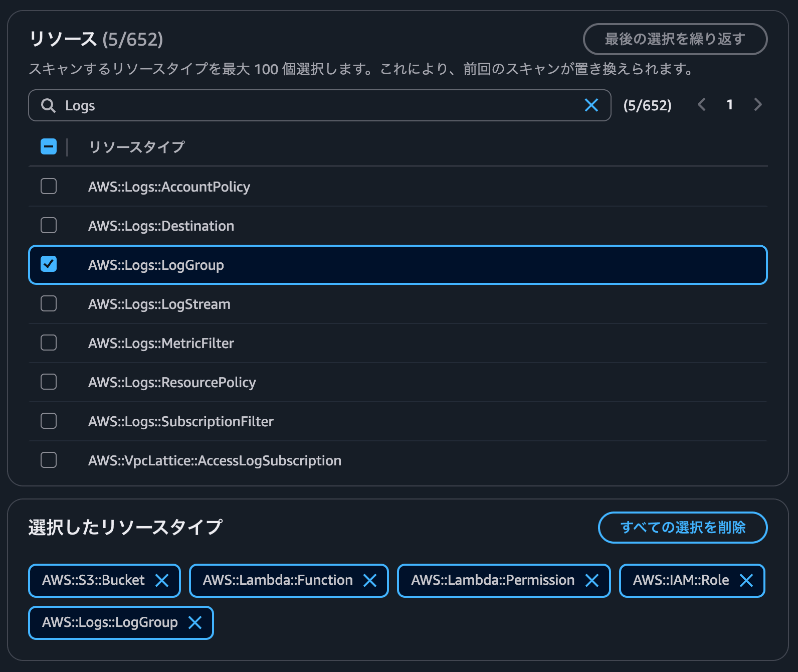
Task: Click AWS::Logs::LogStream text
Action: click(x=159, y=304)
